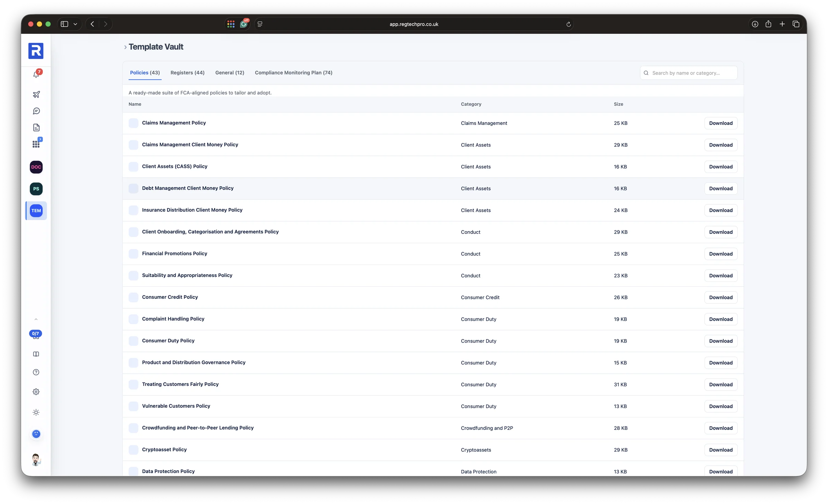Viewport: 828px width, 504px height.
Task: Open the user avatar profile
Action: tap(36, 460)
